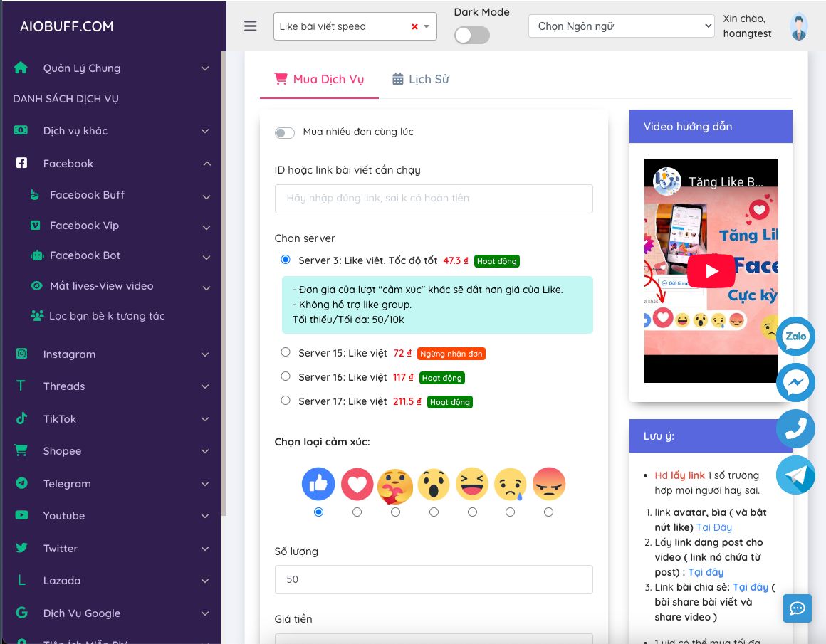Viewport: 826px width, 644px height.
Task: Click the money icon beside Dịch vụ khác
Action: point(21,130)
